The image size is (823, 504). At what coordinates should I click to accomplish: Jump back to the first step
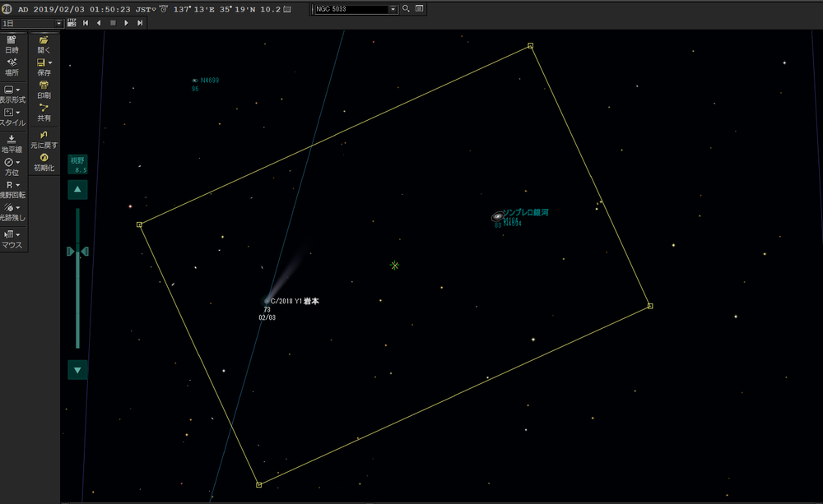(x=86, y=22)
